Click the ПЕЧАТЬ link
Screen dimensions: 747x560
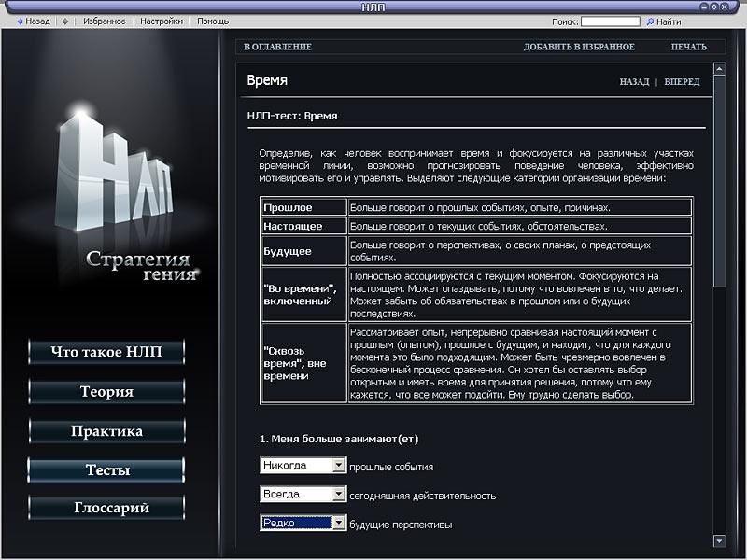[x=688, y=47]
